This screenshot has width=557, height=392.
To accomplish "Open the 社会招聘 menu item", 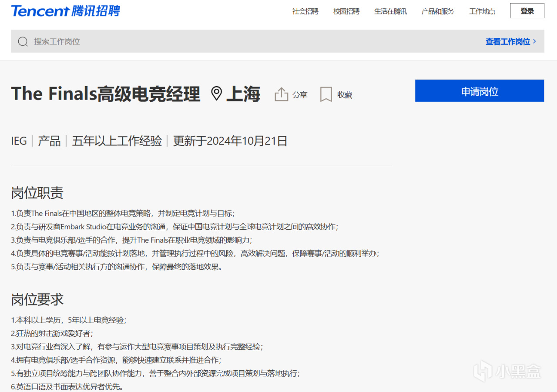I will click(x=305, y=11).
